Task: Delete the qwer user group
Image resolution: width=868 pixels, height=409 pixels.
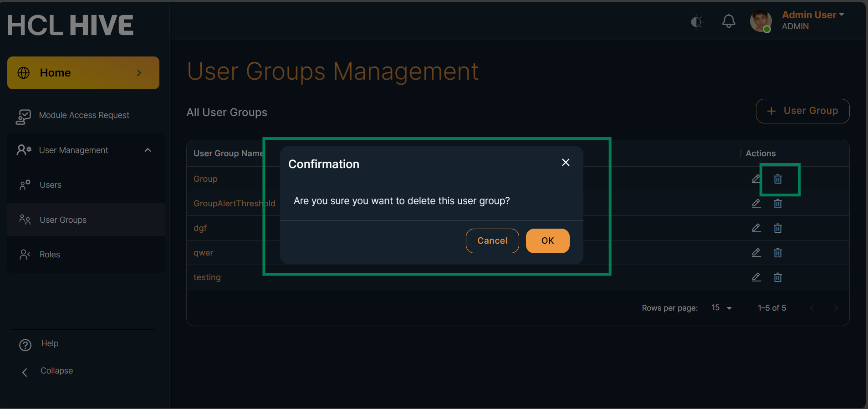Action: 778,253
